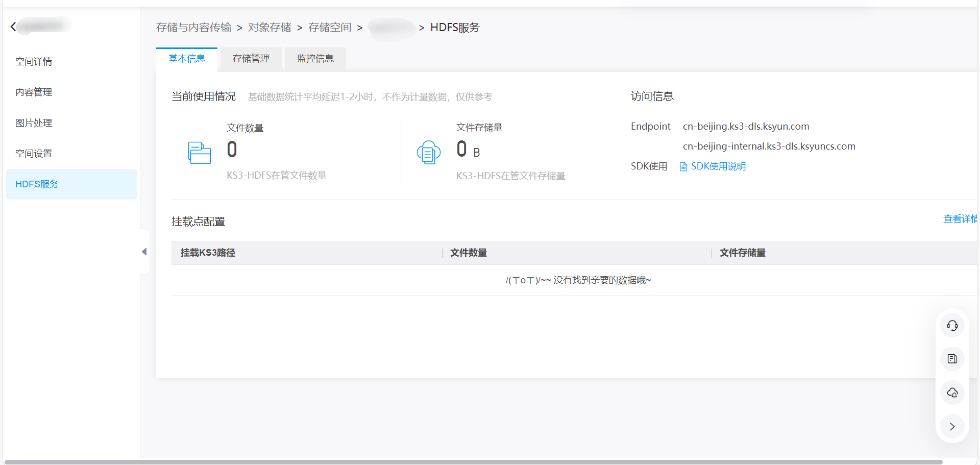
Task: Click the file count folder icon
Action: click(x=200, y=153)
